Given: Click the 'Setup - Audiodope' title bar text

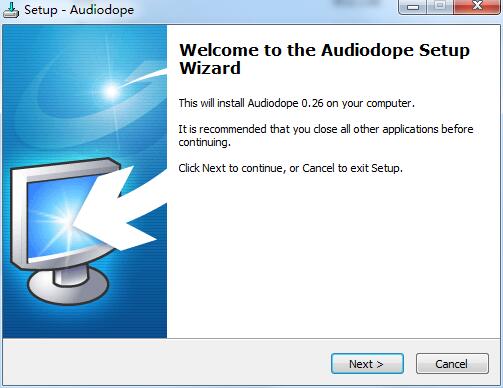Looking at the screenshot, I should pos(79,10).
